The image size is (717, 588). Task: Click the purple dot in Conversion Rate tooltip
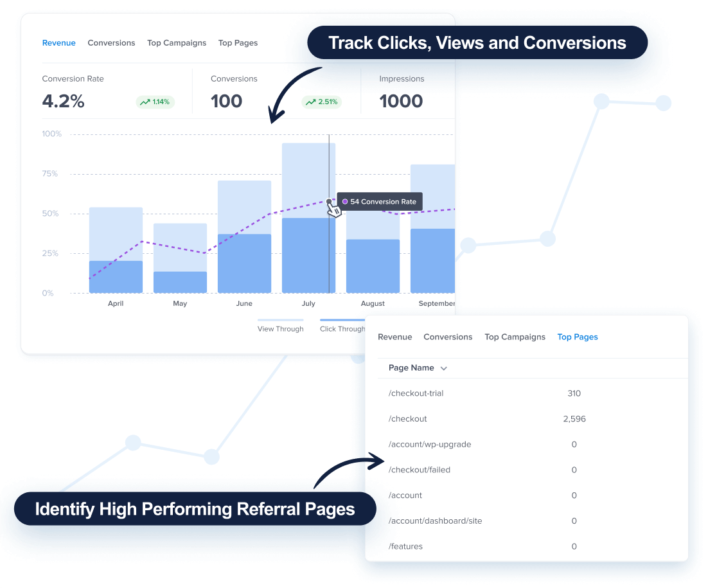345,202
